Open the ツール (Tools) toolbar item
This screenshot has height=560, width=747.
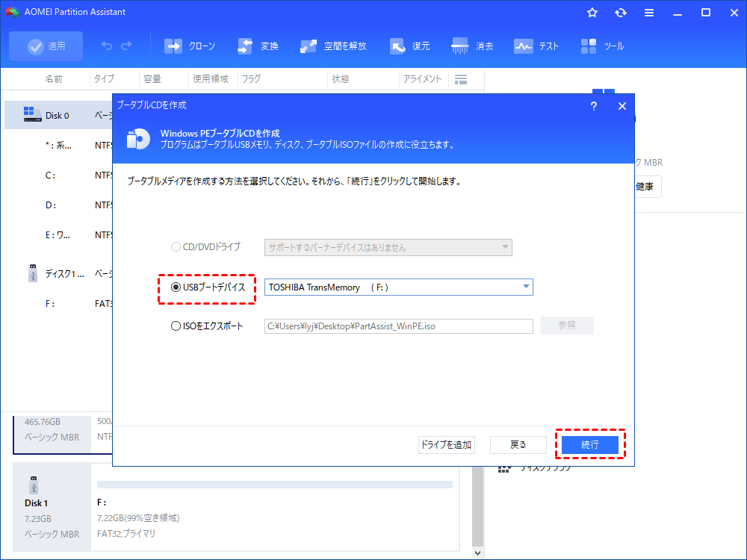[602, 46]
